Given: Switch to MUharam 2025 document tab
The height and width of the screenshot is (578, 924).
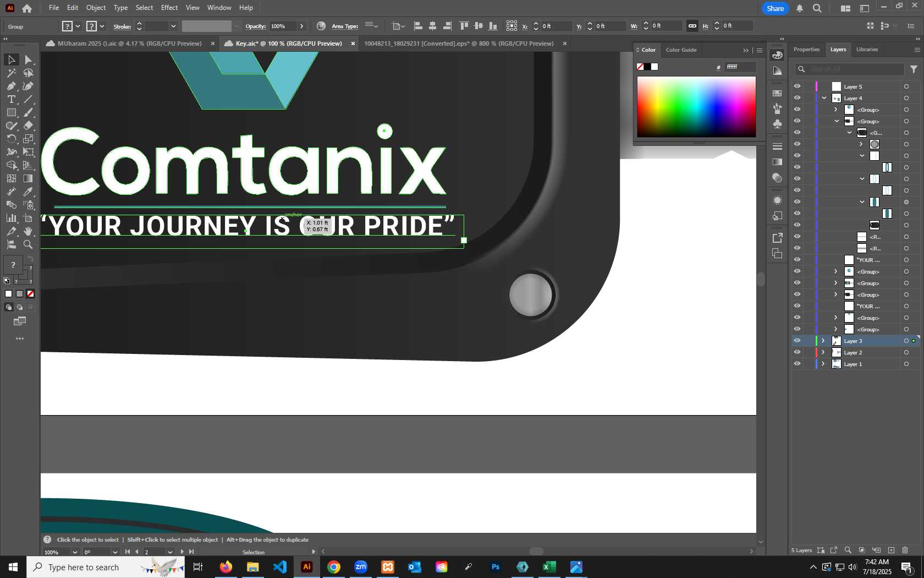Looking at the screenshot, I should click(x=130, y=43).
